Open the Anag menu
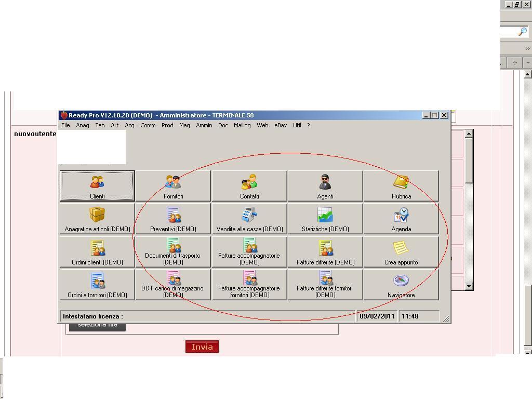 [83, 125]
